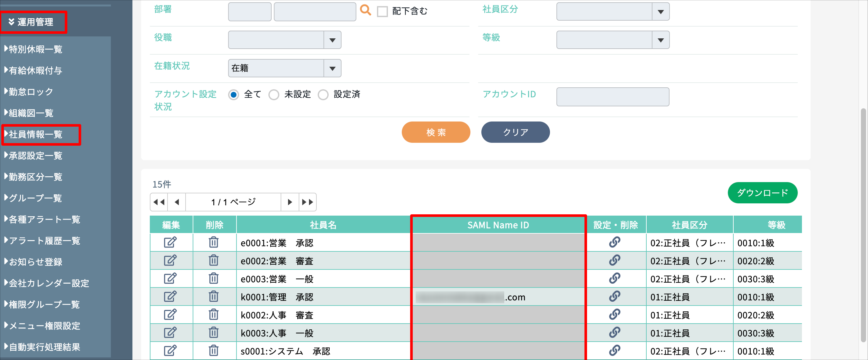Click link icon in k0001 管理 承認 row
The height and width of the screenshot is (360, 868).
point(615,297)
